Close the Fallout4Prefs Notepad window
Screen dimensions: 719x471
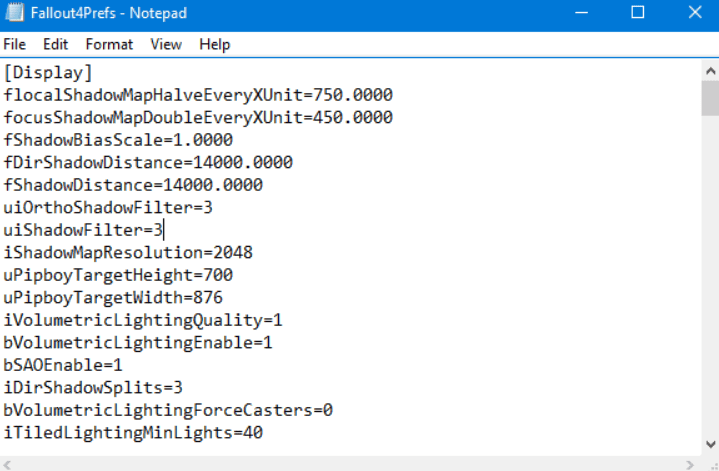point(695,12)
